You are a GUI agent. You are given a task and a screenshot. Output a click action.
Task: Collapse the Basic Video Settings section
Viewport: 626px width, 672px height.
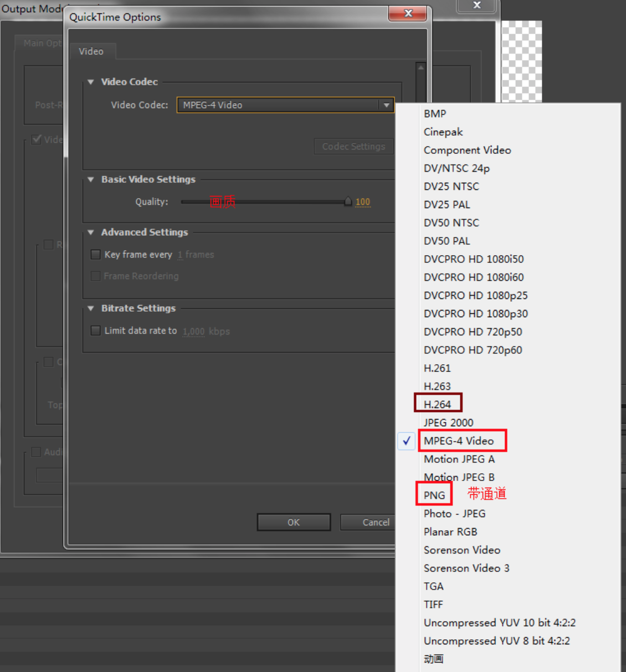(x=91, y=179)
